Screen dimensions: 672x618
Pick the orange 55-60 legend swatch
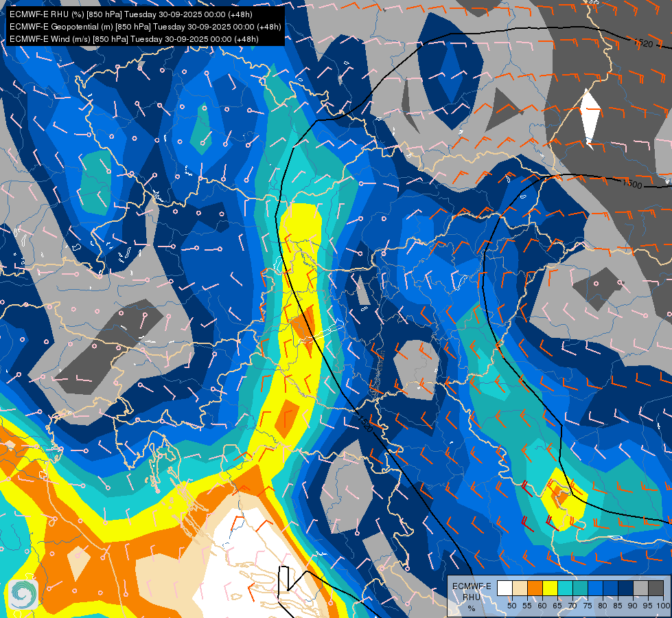pos(535,588)
